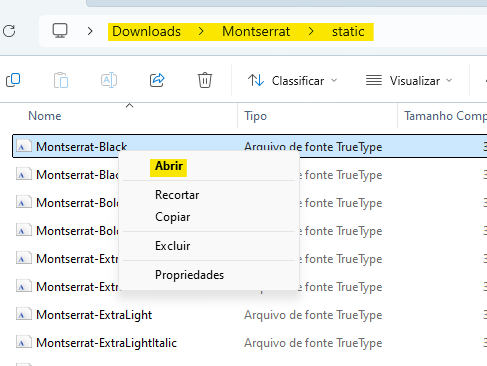The image size is (487, 366).
Task: Sort by the Nome column header
Action: [45, 116]
